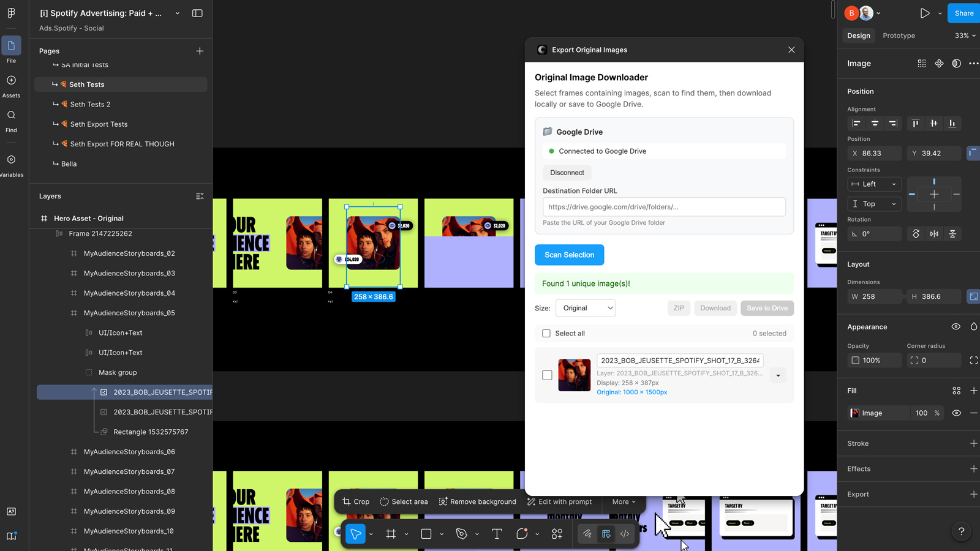Flip horizontal in Rotation row

point(934,234)
